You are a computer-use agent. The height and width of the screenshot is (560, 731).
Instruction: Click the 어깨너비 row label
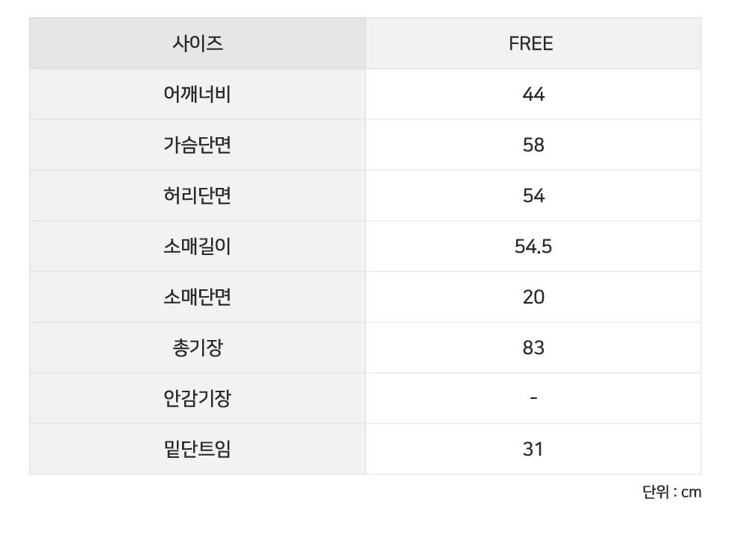[x=198, y=95]
